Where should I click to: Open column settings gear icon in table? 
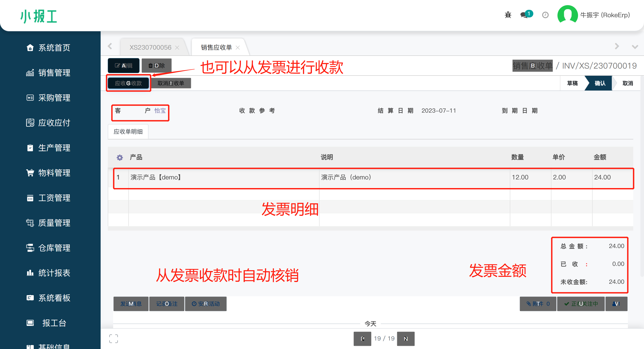tap(120, 157)
